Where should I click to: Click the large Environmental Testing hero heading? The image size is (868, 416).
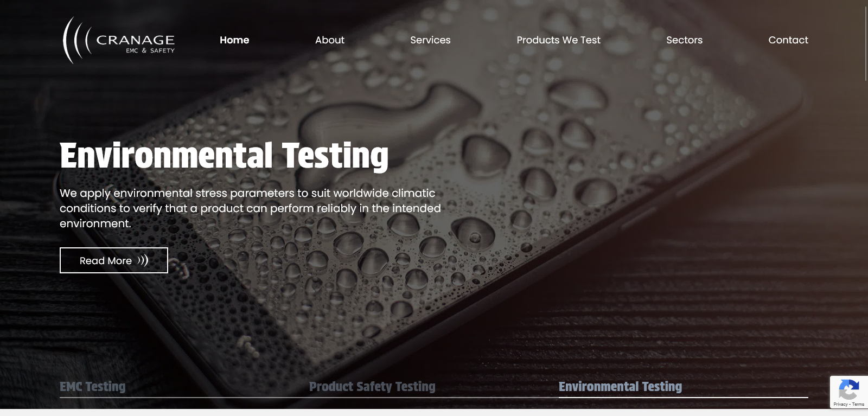[224, 156]
